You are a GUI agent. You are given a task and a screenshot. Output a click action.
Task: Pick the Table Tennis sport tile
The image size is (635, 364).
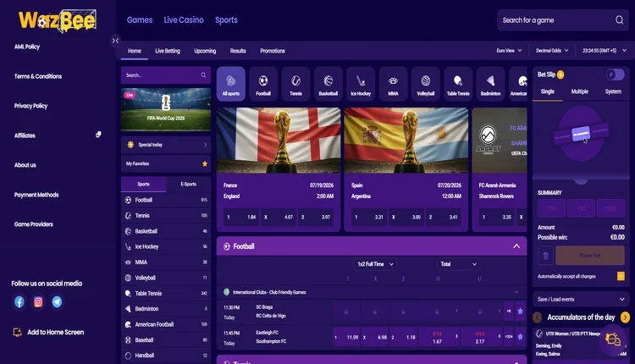(458, 84)
